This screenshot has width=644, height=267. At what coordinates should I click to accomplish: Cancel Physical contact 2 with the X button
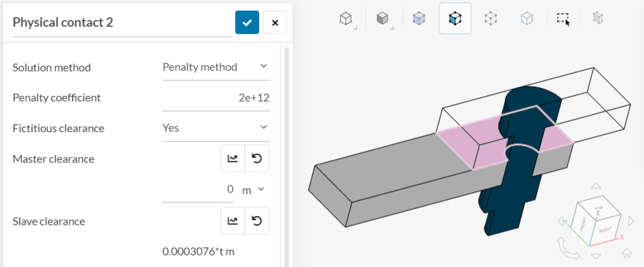click(275, 23)
